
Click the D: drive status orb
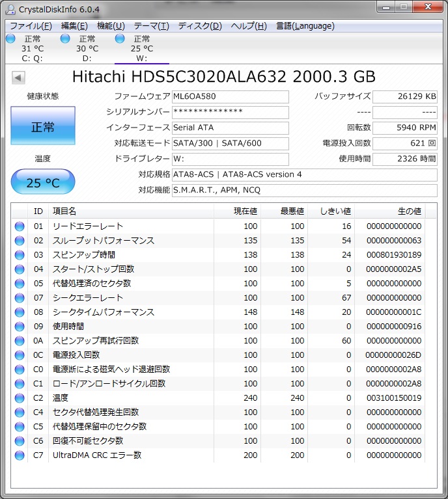pyautogui.click(x=65, y=39)
